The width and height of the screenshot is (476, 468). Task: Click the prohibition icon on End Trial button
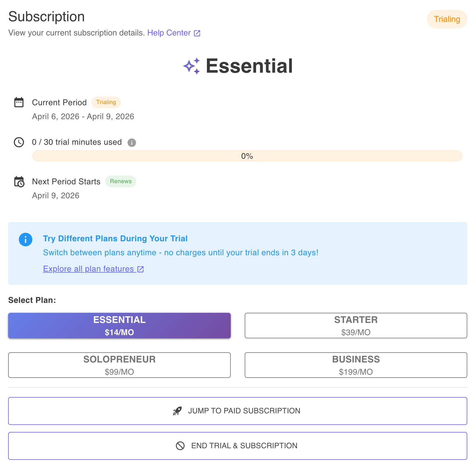coord(181,445)
